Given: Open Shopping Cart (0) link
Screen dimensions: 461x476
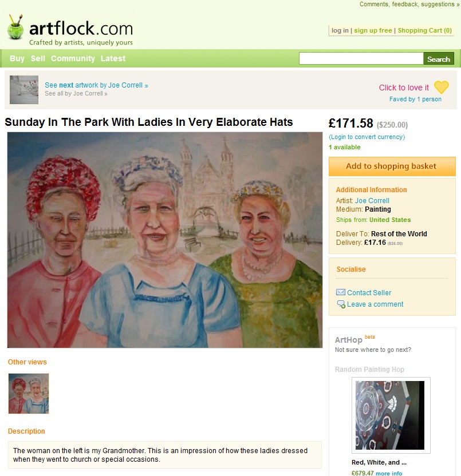Looking at the screenshot, I should pos(424,30).
